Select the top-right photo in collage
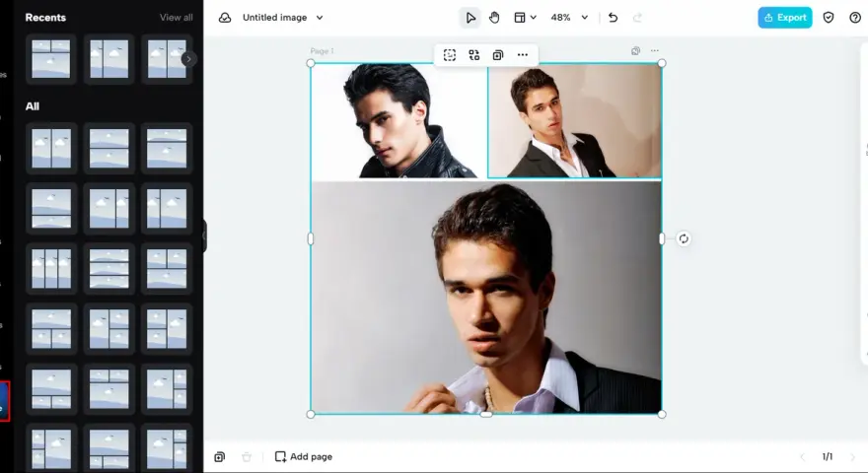Viewport: 868px width, 473px height. [x=575, y=120]
